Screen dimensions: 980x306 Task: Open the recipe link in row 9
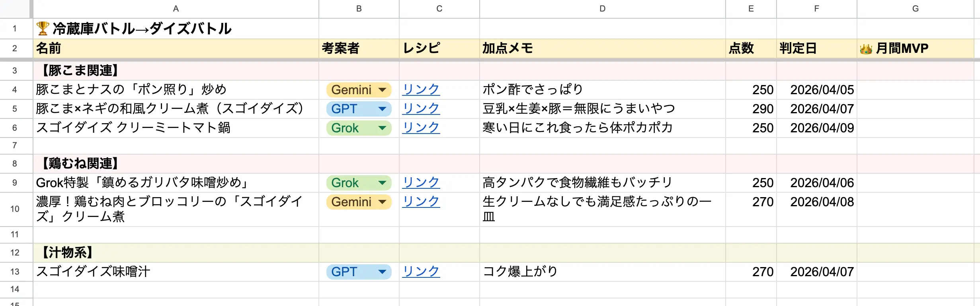pyautogui.click(x=421, y=183)
